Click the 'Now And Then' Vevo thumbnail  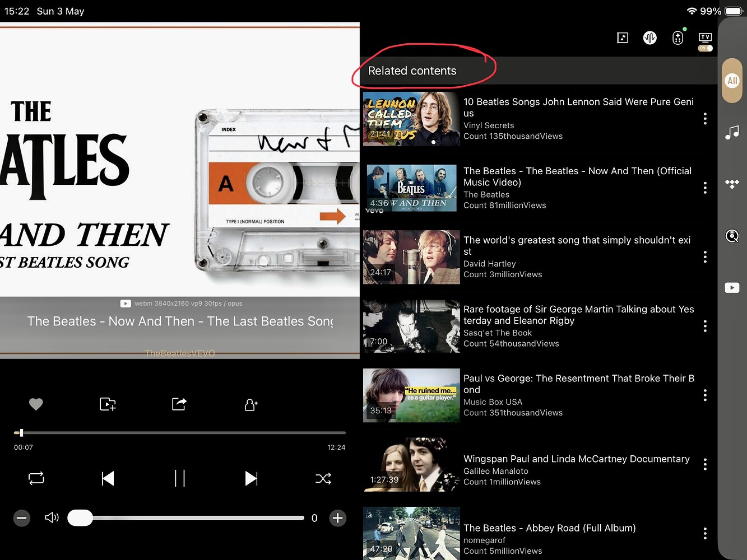(x=411, y=188)
